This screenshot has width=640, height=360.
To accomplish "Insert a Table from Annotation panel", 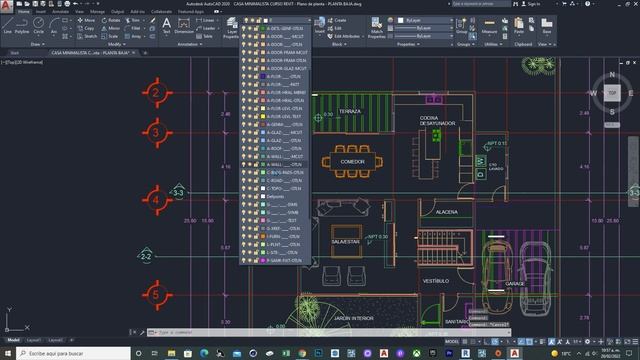I will pos(204,36).
